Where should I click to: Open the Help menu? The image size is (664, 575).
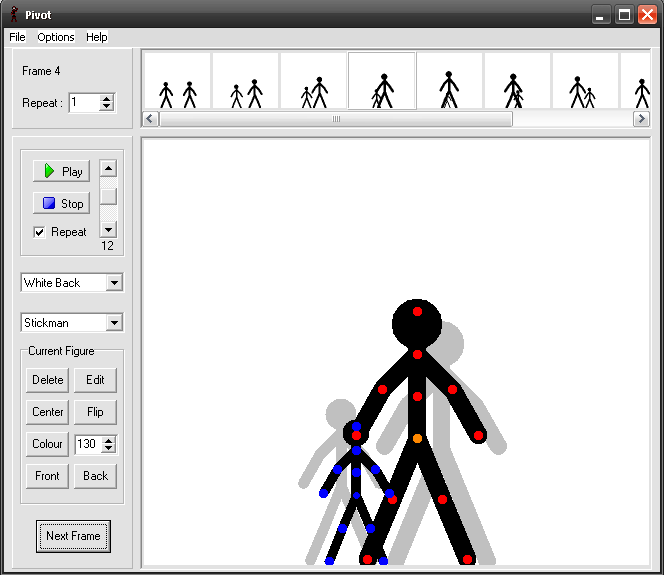coord(97,37)
